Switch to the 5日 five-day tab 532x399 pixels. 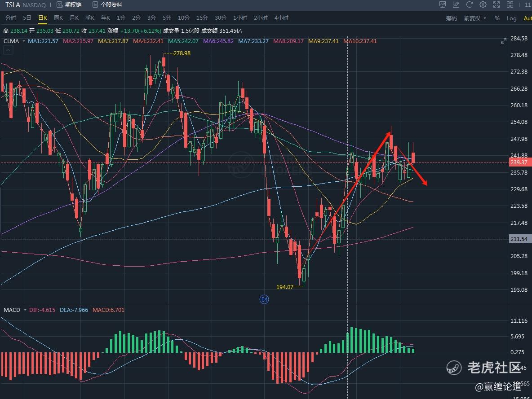coord(27,18)
